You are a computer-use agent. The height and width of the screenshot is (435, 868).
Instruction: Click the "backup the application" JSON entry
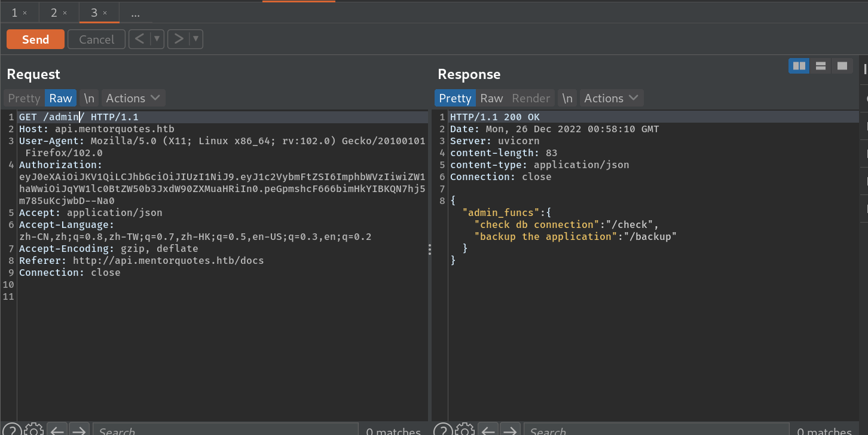click(x=575, y=236)
